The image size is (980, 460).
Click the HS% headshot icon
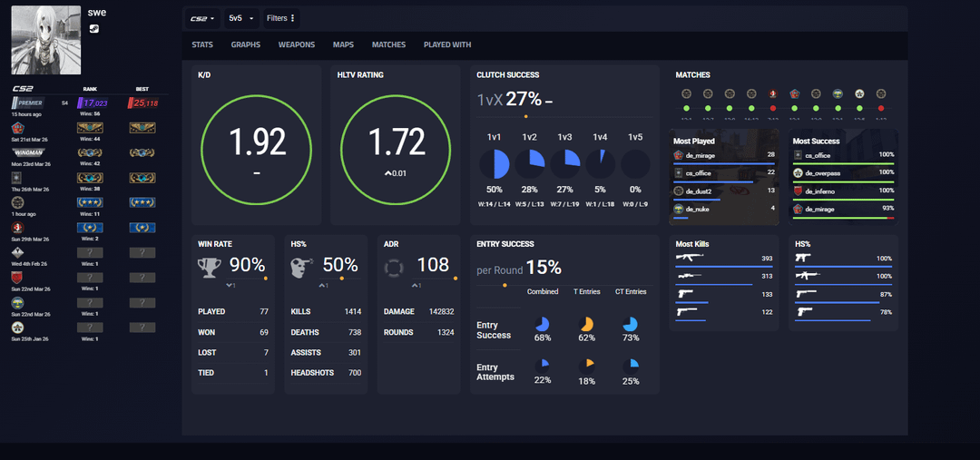point(302,267)
